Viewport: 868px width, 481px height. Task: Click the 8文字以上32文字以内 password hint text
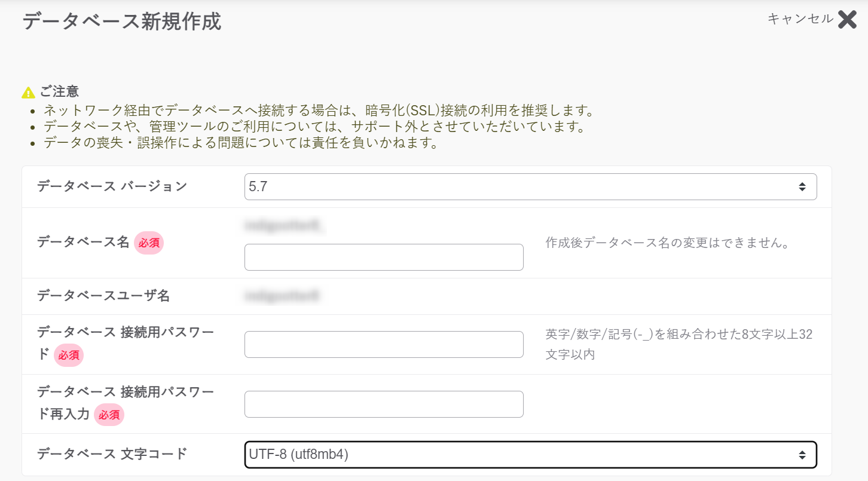[679, 344]
